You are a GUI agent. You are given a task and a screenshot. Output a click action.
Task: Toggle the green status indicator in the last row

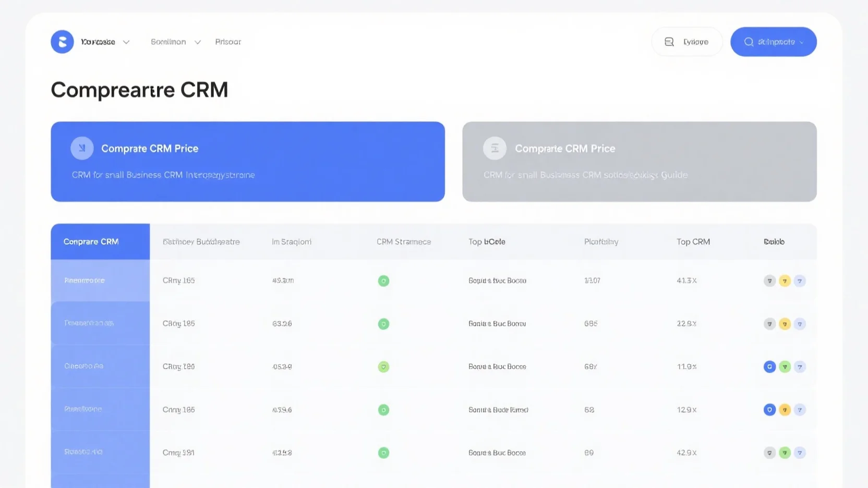tap(383, 453)
